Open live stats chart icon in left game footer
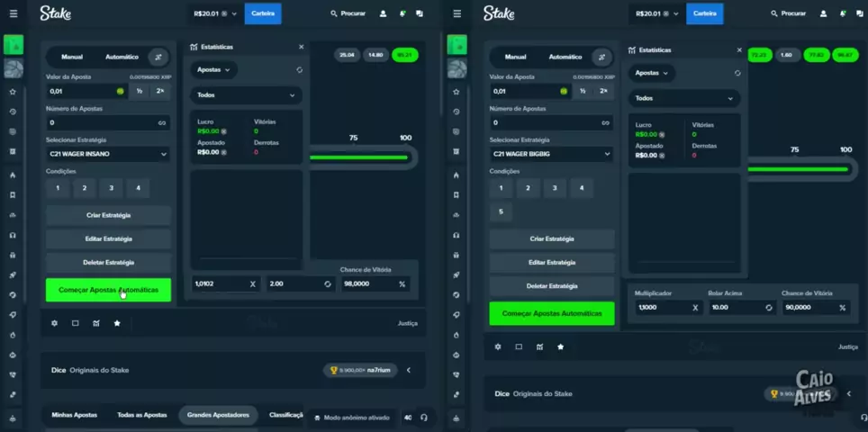This screenshot has width=868, height=432. (96, 323)
